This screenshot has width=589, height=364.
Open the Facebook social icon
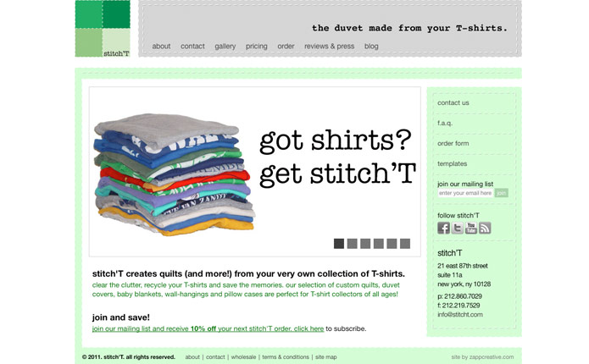443,228
